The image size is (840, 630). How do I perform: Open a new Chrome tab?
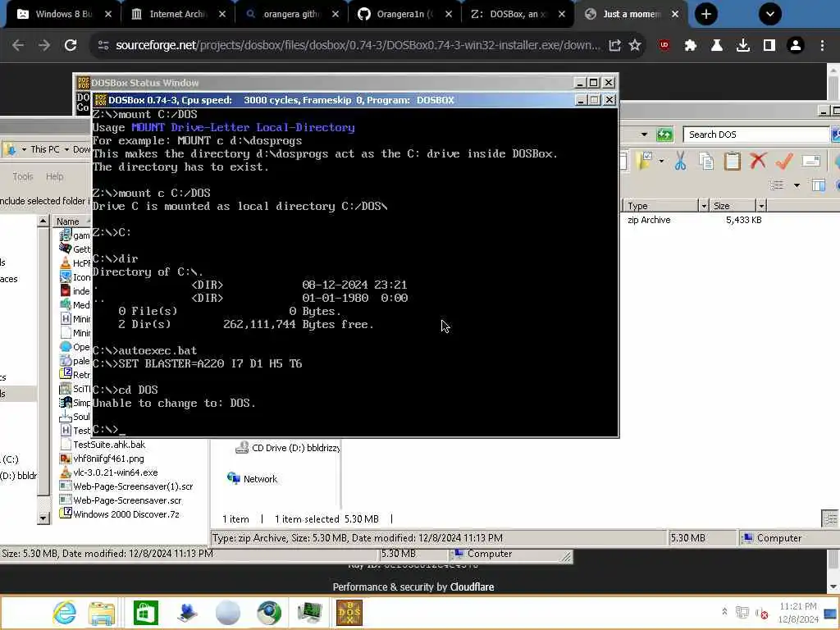click(x=706, y=14)
